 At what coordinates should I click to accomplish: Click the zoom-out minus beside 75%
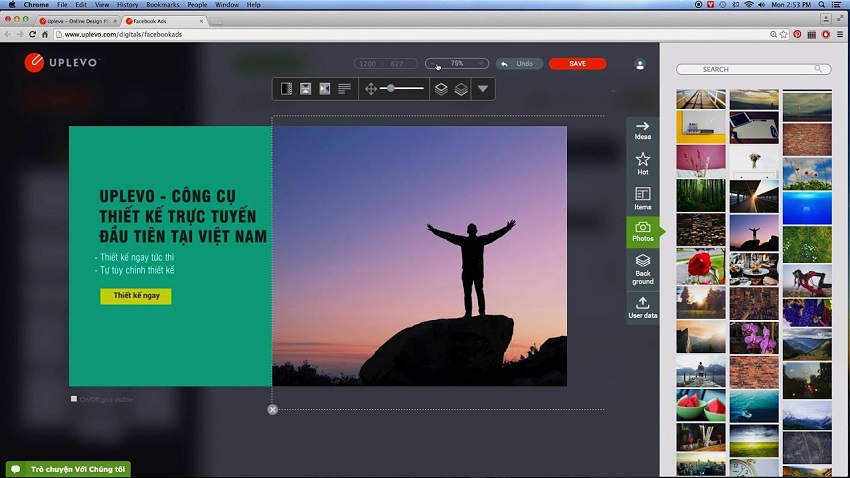point(432,64)
